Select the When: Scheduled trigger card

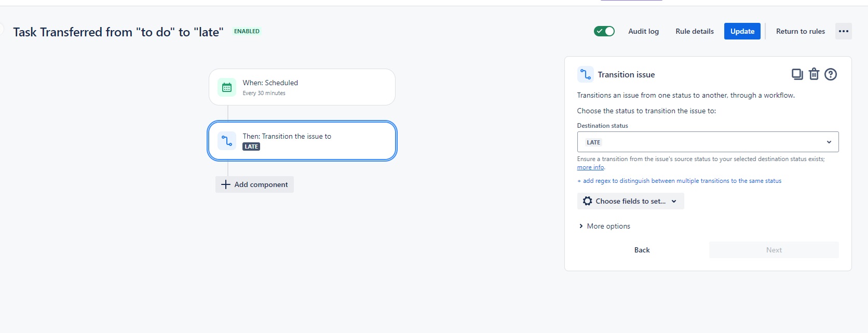point(302,87)
